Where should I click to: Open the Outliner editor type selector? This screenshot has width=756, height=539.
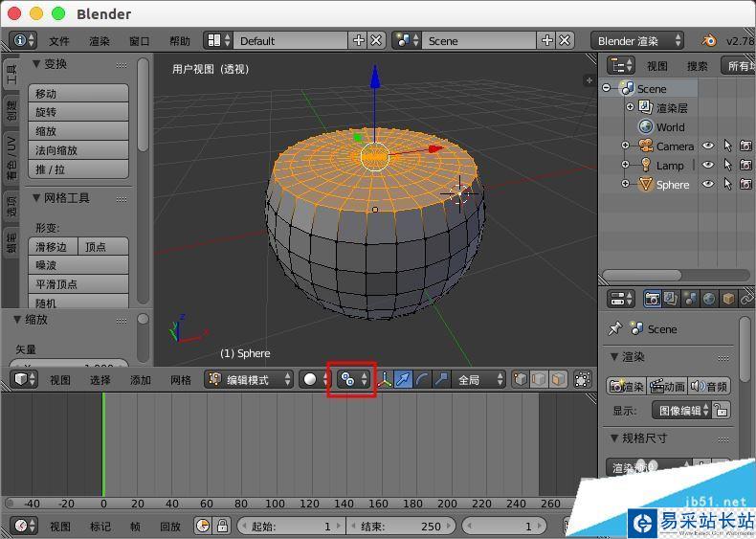(620, 65)
